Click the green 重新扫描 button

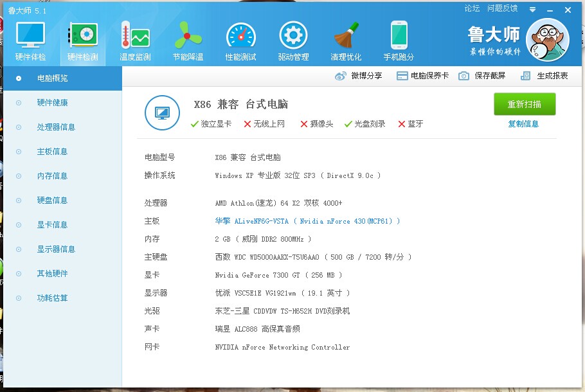(x=525, y=104)
